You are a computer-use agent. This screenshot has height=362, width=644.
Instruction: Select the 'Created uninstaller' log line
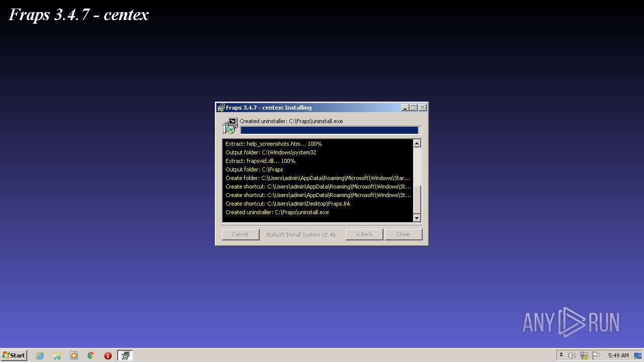click(x=277, y=212)
